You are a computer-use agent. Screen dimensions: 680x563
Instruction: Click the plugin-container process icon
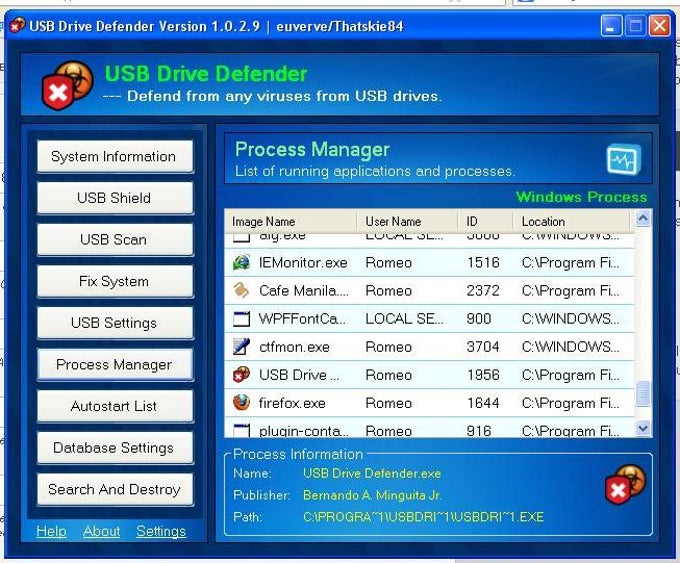[x=241, y=430]
